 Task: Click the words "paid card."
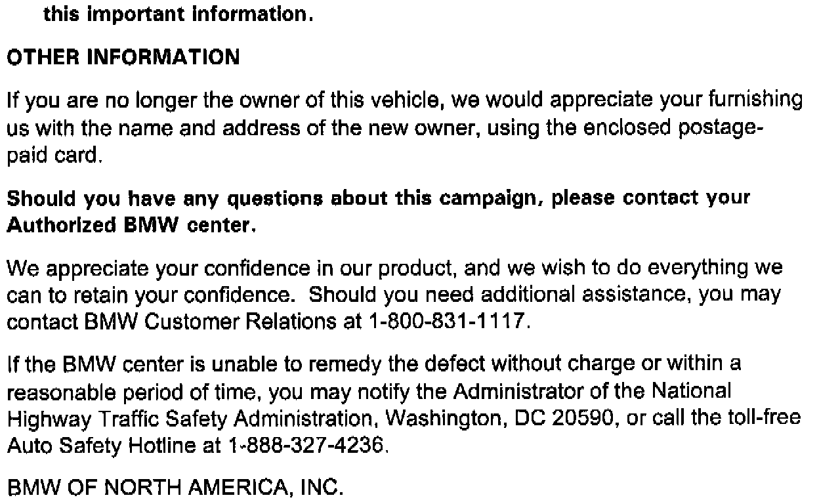(55, 156)
